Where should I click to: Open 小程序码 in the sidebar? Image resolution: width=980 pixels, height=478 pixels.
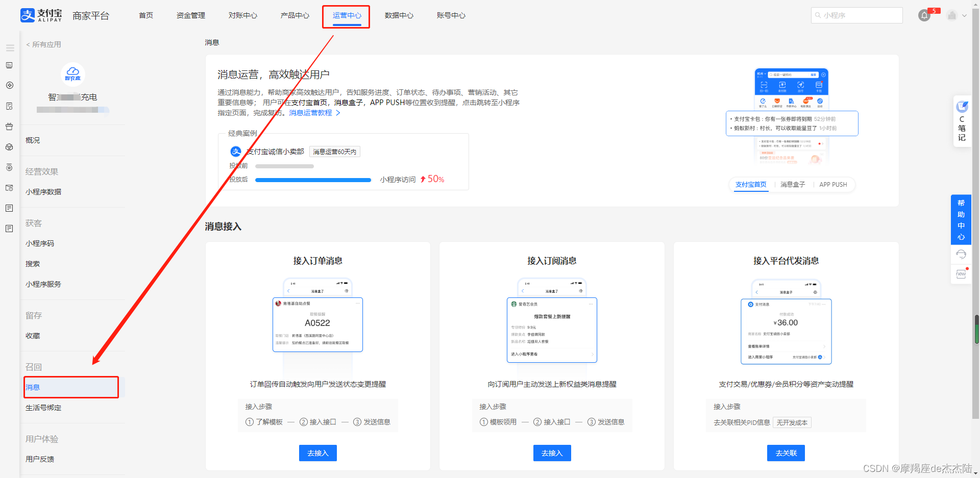(x=40, y=243)
